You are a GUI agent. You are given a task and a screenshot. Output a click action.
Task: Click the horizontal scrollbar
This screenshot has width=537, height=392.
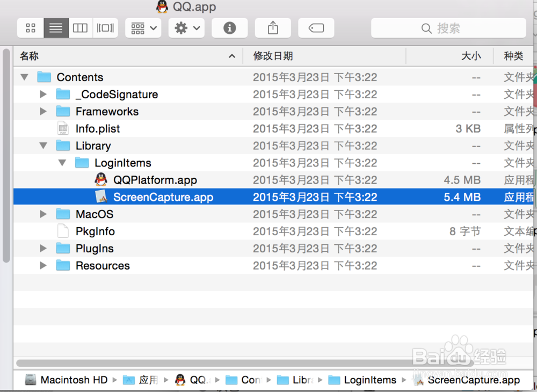tap(245, 362)
